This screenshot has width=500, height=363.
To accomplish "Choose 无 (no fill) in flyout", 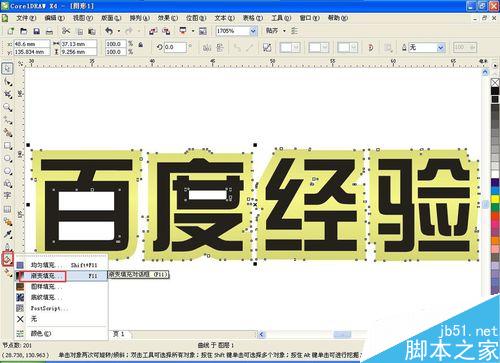I will tap(61, 319).
